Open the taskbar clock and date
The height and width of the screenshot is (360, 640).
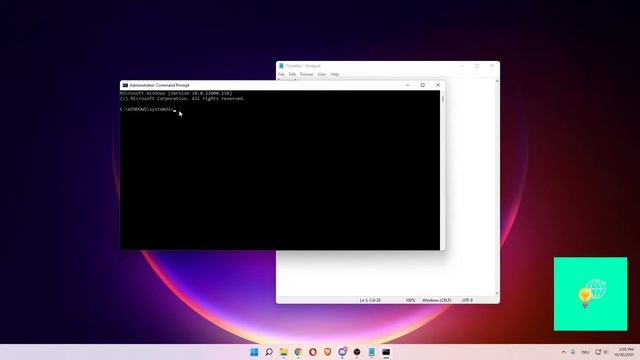tap(624, 352)
